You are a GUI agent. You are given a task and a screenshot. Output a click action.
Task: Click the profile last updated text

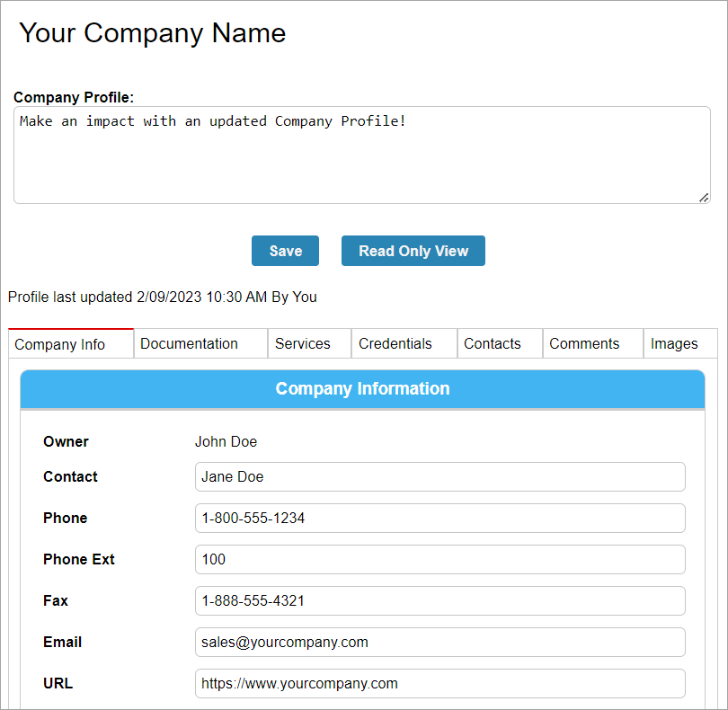click(x=163, y=297)
